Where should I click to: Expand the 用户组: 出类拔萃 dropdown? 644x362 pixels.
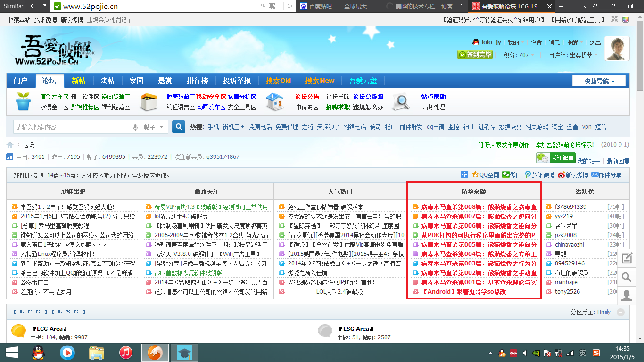pos(574,55)
